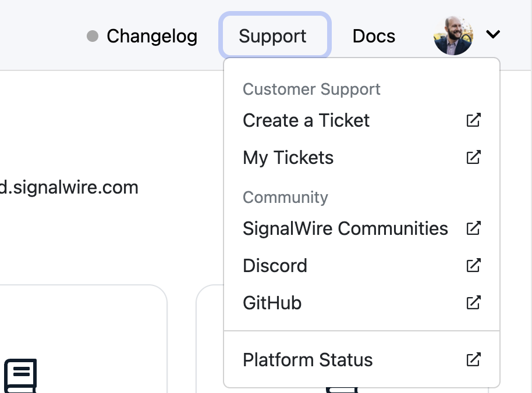The image size is (532, 393).
Task: Open the Changelog link
Action: click(x=151, y=36)
